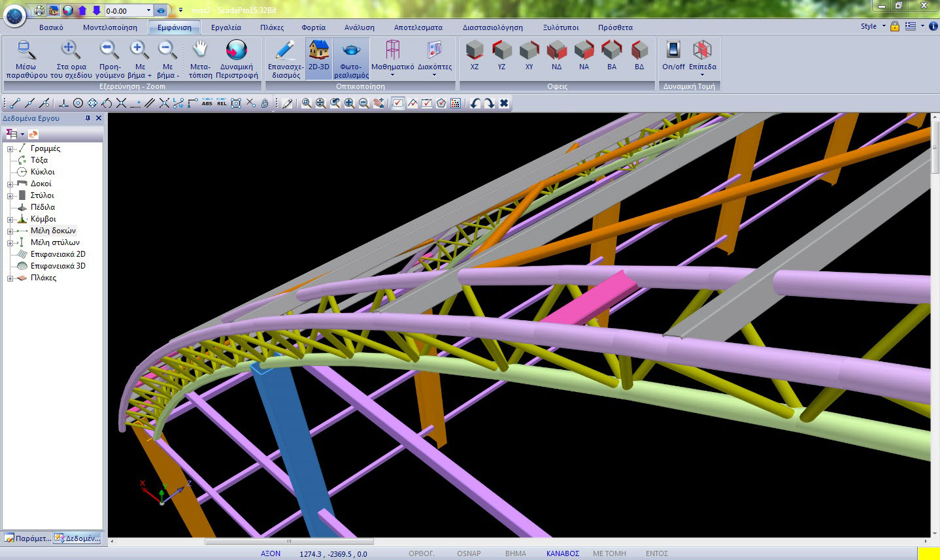Viewport: 940px width, 560px height.
Task: Expand the Δοκοί tree node
Action: (x=10, y=184)
